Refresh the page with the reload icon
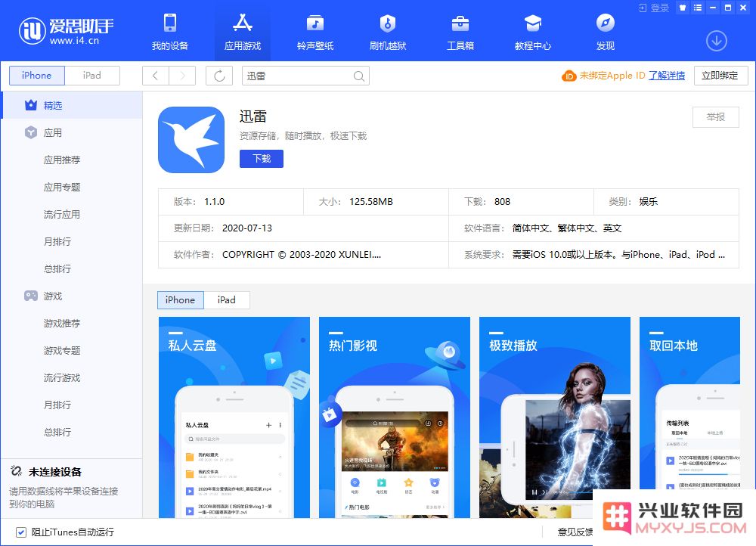The width and height of the screenshot is (756, 546). [x=219, y=76]
